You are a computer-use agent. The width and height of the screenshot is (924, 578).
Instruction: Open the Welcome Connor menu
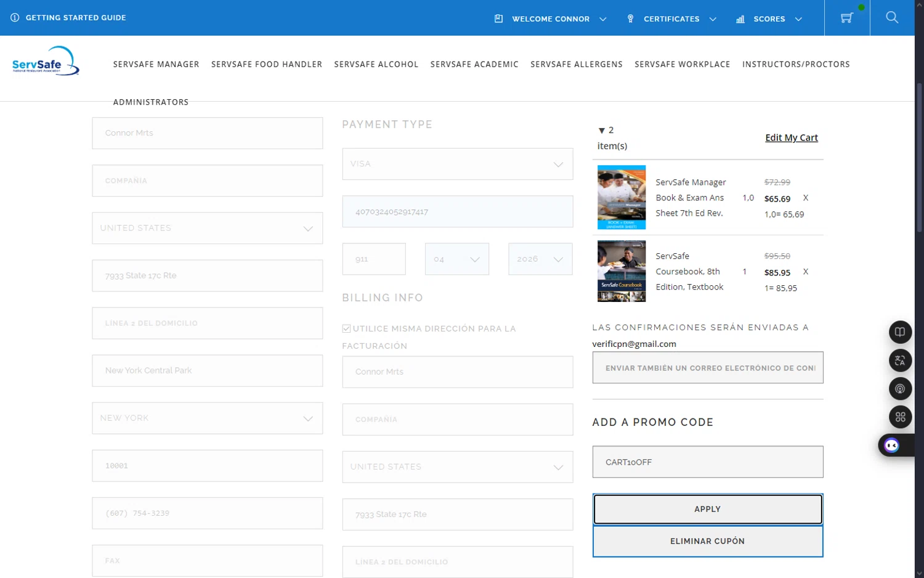pyautogui.click(x=550, y=19)
